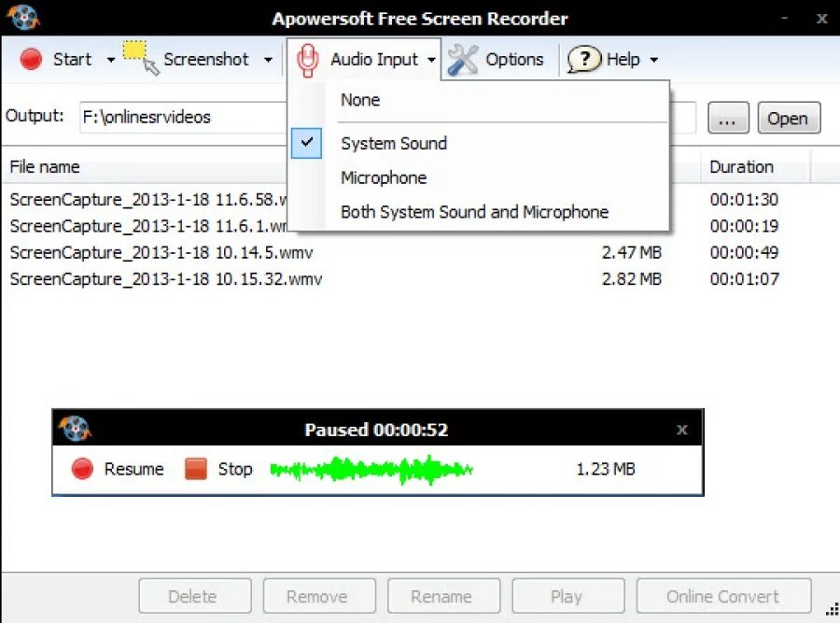Viewport: 840px width, 623px height.
Task: Click the Start label in toolbar
Action: pos(72,59)
